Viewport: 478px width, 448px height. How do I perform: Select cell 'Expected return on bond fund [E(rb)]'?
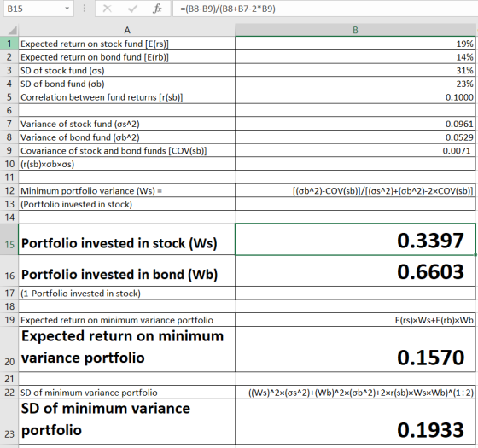127,57
